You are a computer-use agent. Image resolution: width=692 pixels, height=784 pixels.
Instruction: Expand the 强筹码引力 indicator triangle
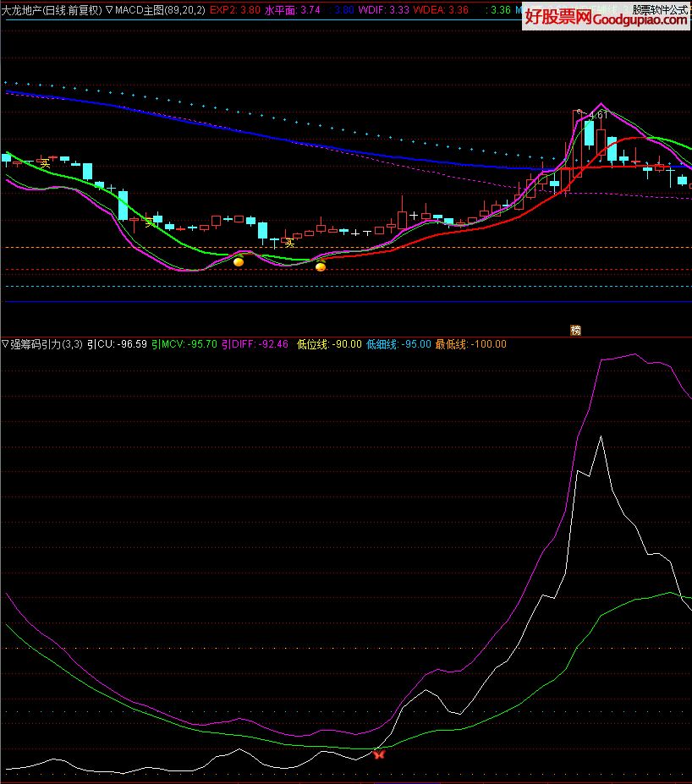[5, 344]
